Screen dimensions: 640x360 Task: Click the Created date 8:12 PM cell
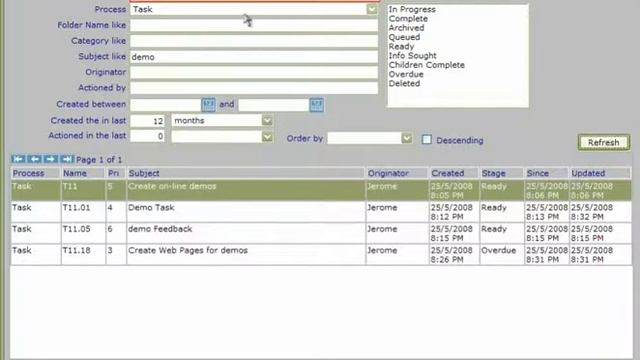pyautogui.click(x=454, y=212)
